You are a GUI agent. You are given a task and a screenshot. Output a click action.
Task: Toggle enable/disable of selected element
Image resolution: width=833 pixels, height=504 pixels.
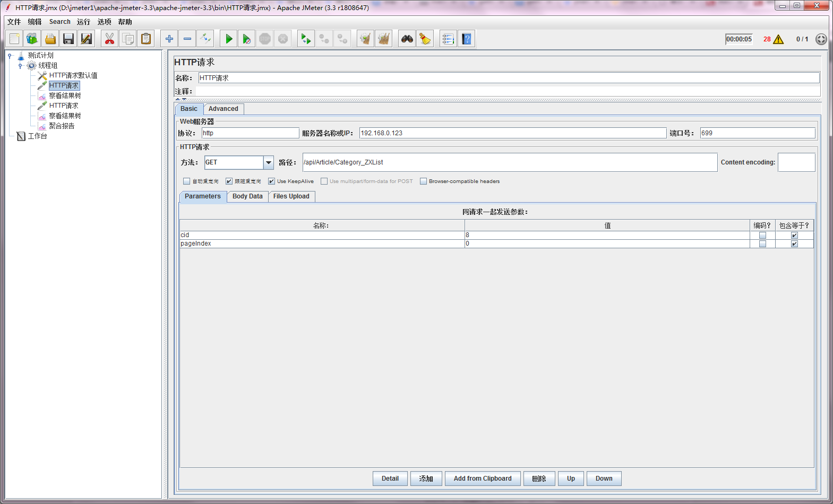tap(205, 39)
